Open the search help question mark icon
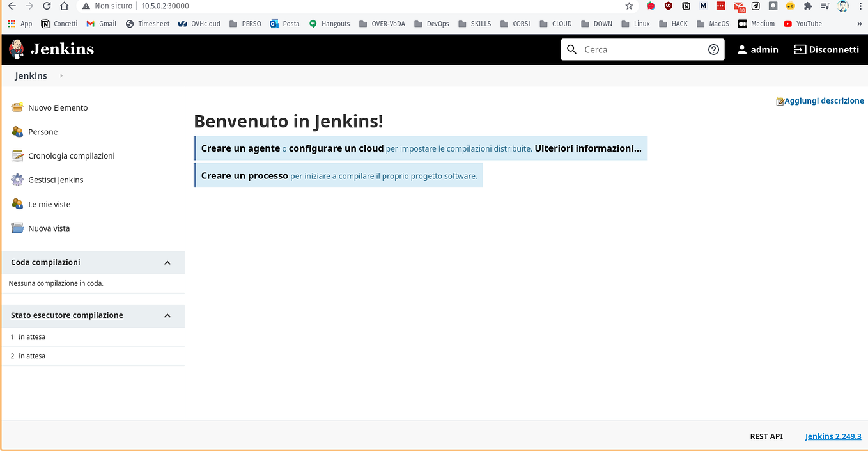 pos(713,49)
